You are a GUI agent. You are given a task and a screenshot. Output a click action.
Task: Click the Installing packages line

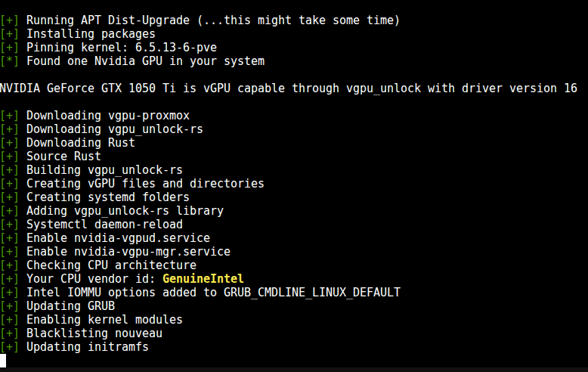[x=78, y=34]
